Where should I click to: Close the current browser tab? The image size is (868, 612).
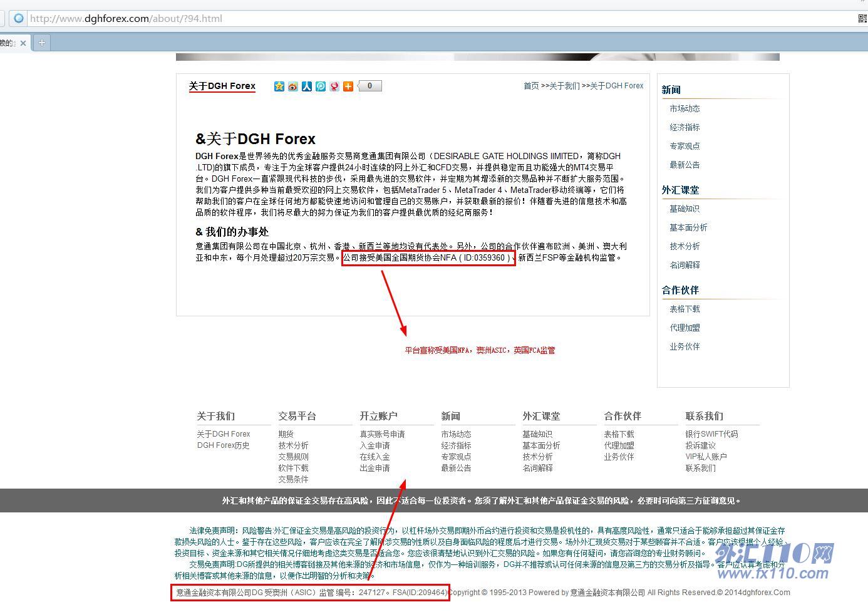23,43
